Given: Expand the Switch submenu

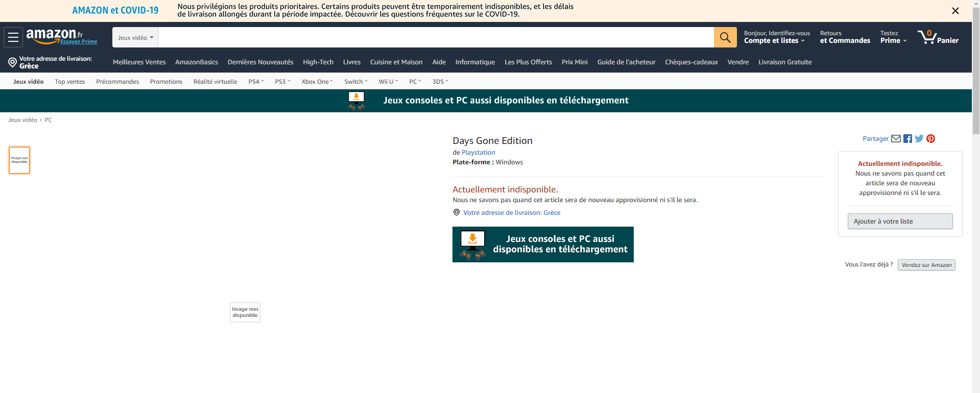Looking at the screenshot, I should click(x=356, y=82).
